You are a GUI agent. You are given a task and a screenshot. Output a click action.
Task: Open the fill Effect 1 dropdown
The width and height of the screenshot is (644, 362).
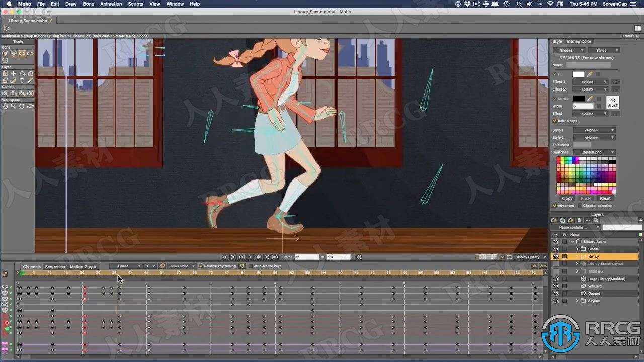coord(591,82)
